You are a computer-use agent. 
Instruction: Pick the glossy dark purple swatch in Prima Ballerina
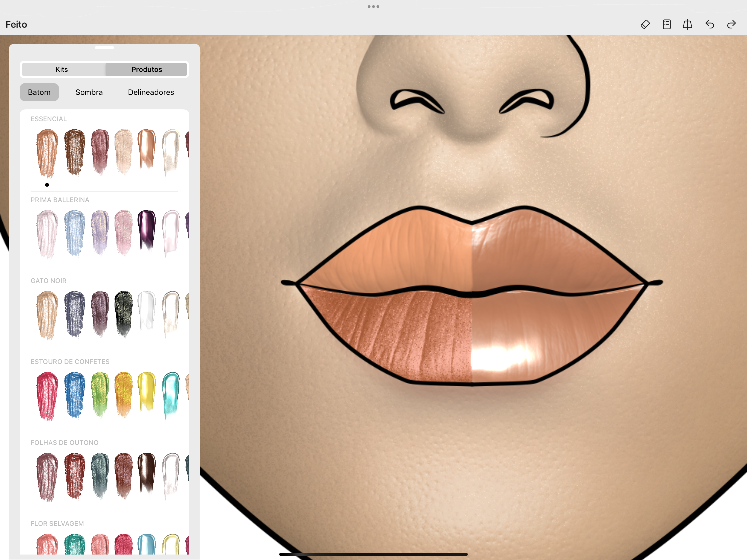(147, 230)
